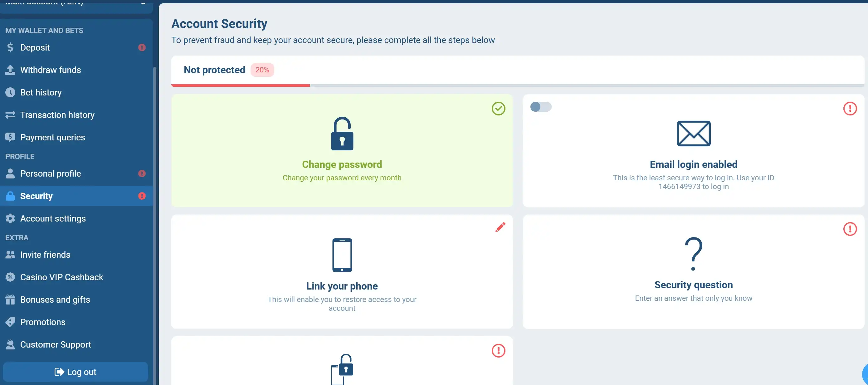Switch to the Personal profile menu entry
This screenshot has width=868, height=385.
[x=50, y=173]
